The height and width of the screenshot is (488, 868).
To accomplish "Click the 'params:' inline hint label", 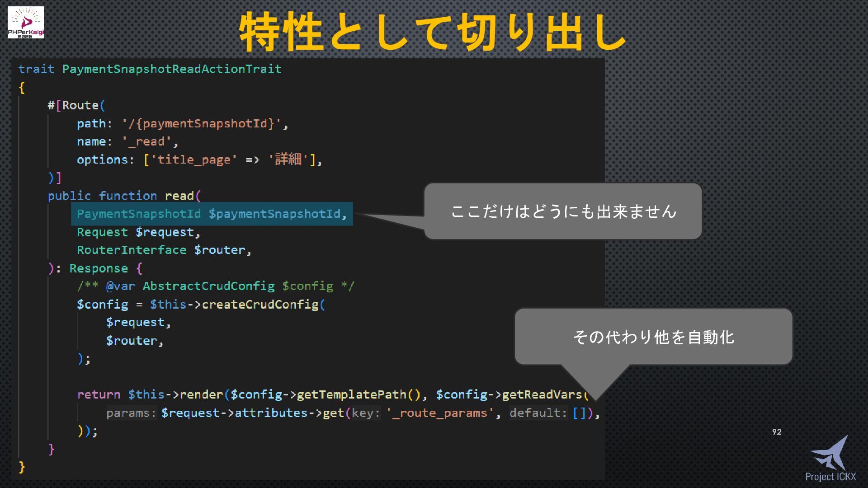I will (x=131, y=413).
